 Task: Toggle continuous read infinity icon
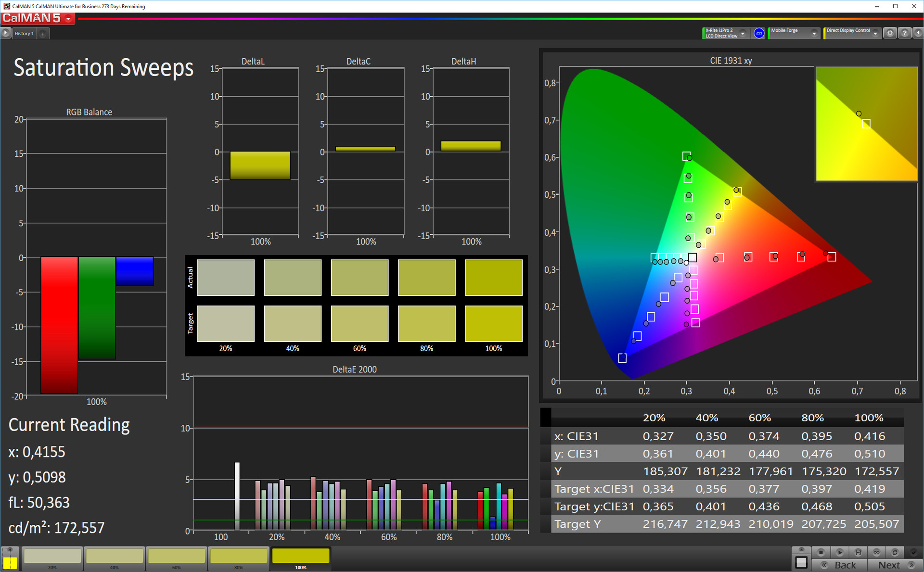(x=876, y=552)
